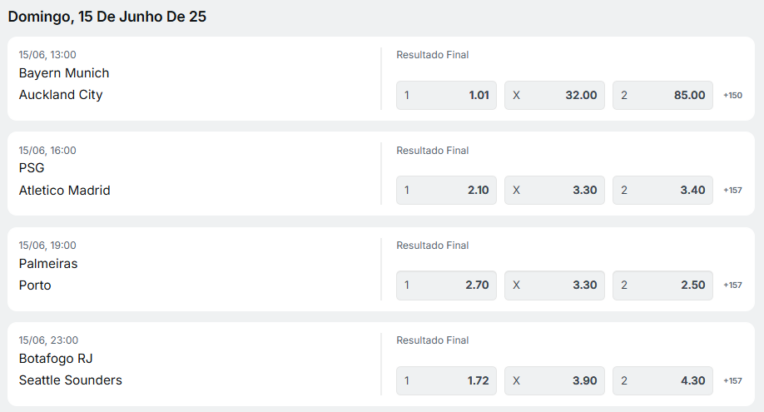The width and height of the screenshot is (764, 412).
Task: Choose Seattle Sounders win odds 4.30
Action: click(663, 380)
